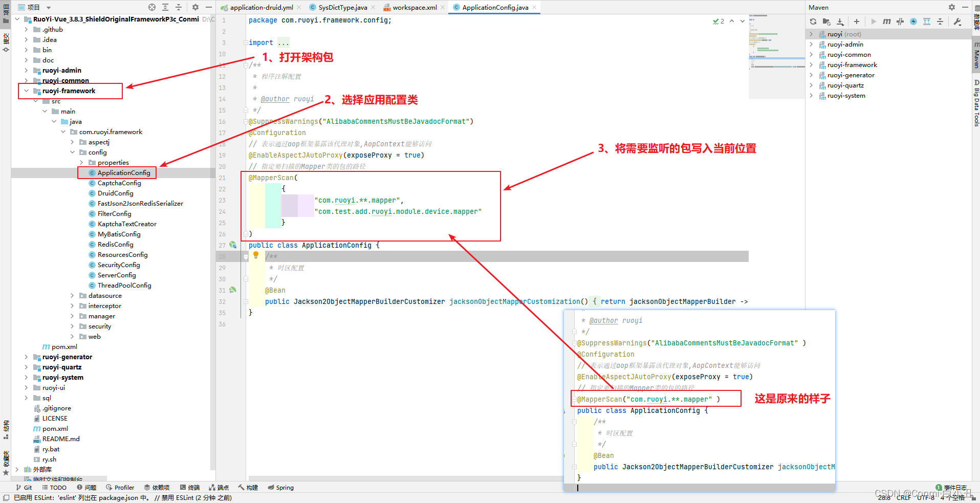
Task: Expand ruoyi-framework in Maven panel
Action: click(x=811, y=65)
